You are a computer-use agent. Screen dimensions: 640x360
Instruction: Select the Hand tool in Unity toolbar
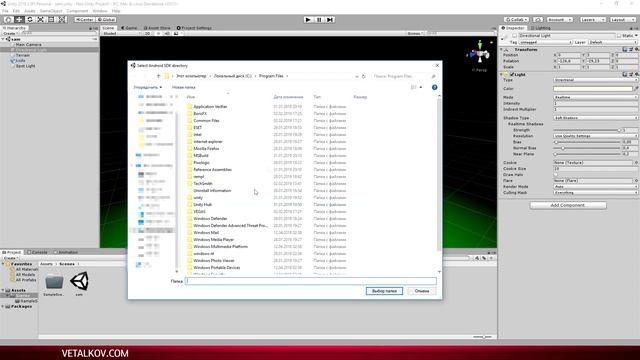click(x=8, y=20)
